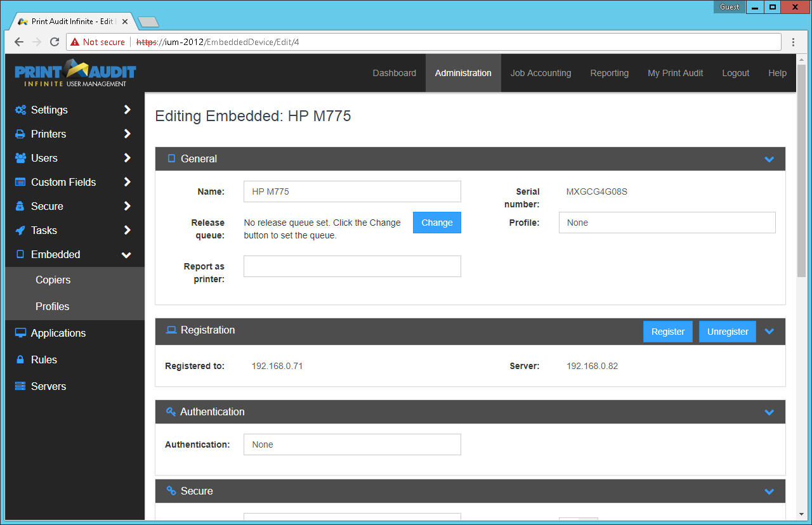812x525 pixels.
Task: Click the Help menu item
Action: (777, 73)
